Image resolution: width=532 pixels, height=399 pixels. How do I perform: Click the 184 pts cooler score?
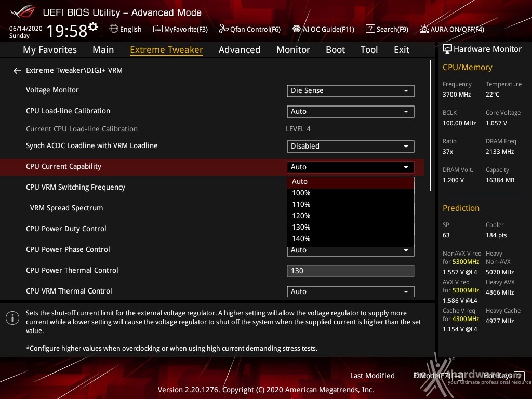coord(496,235)
